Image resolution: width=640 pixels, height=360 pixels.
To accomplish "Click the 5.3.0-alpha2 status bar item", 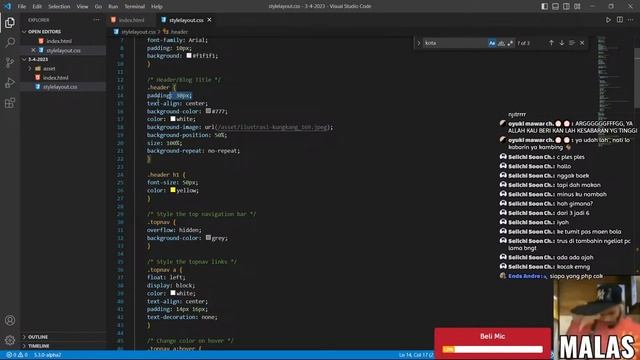I will coord(47,355).
